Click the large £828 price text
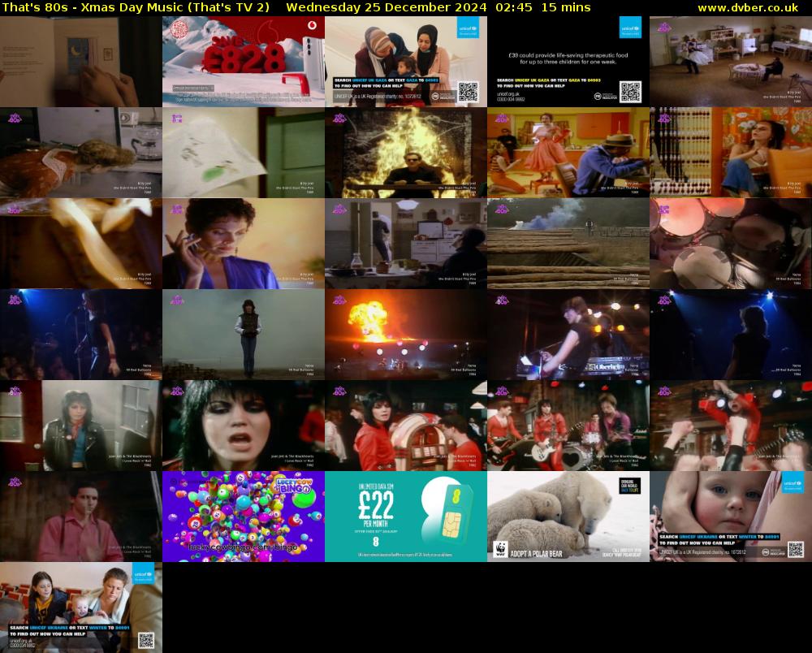 pos(244,56)
